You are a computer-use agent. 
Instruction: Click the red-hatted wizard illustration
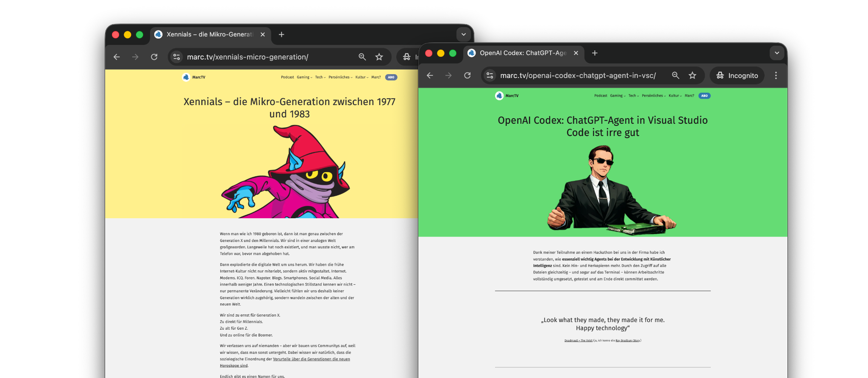click(286, 172)
